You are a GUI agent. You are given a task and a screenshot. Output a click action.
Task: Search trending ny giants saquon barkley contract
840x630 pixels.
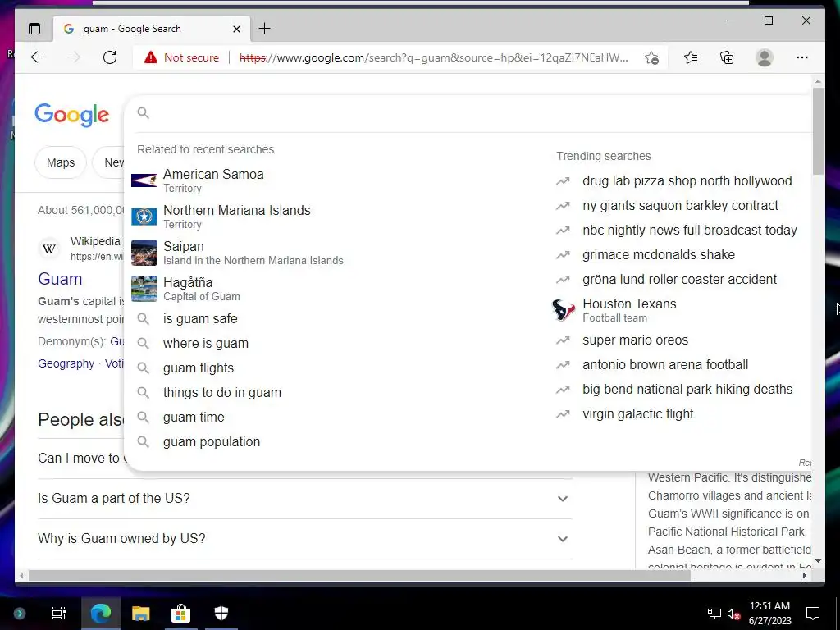coord(680,206)
